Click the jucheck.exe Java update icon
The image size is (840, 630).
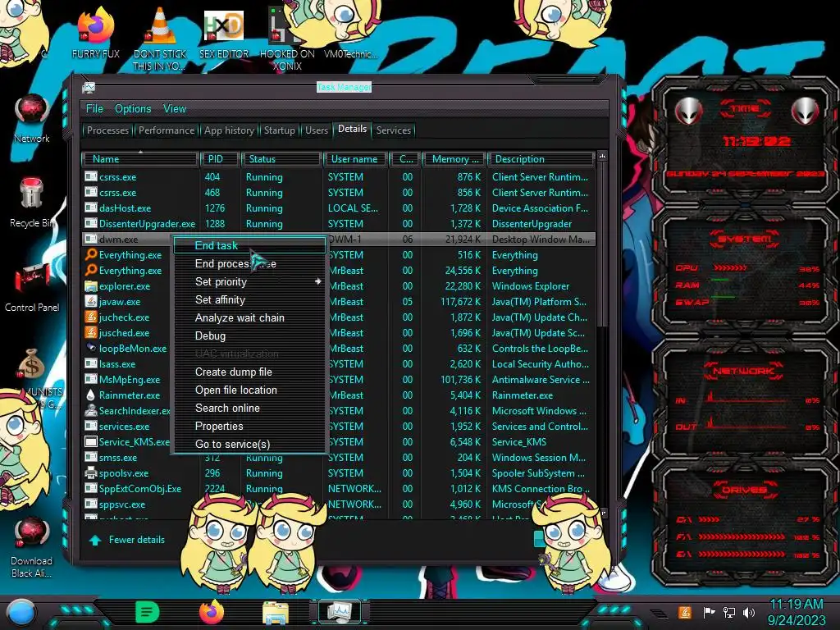91,317
